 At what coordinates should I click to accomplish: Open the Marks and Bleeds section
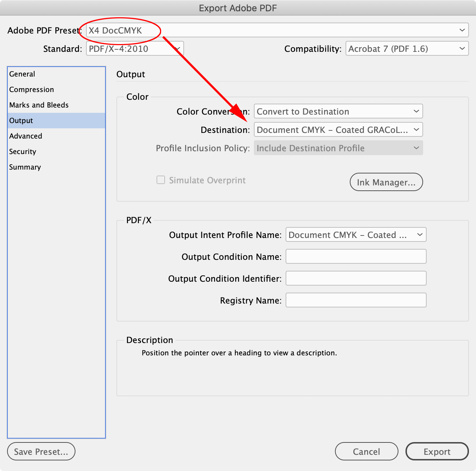pos(39,105)
